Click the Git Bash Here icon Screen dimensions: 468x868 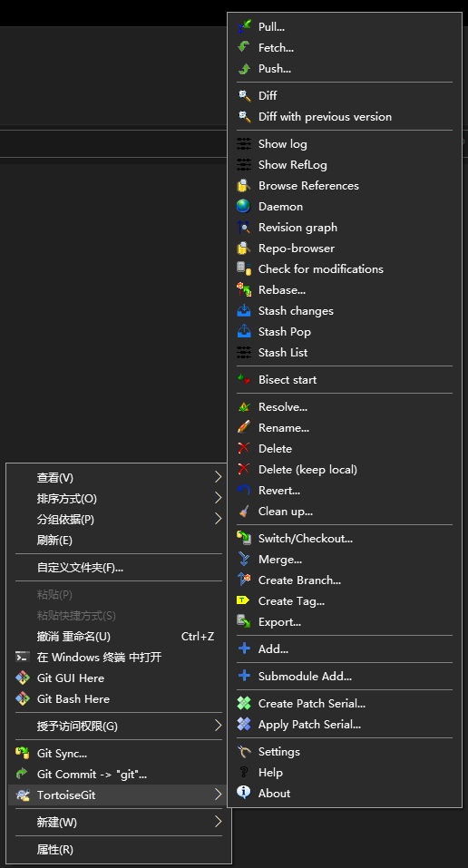pyautogui.click(x=22, y=698)
